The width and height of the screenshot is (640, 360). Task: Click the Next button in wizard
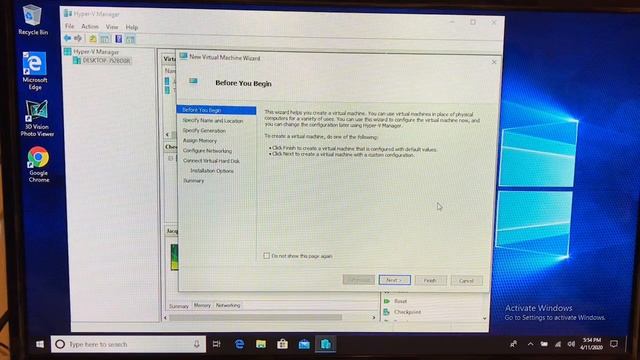(394, 280)
